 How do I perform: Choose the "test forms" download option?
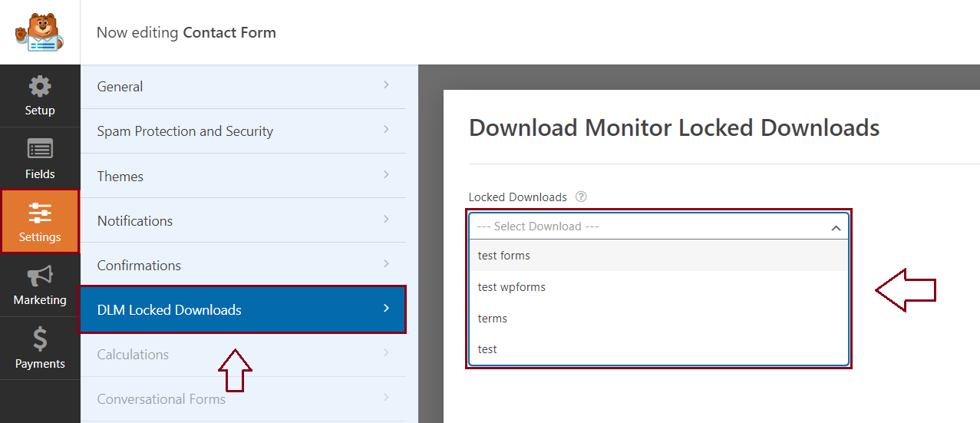[x=658, y=255]
